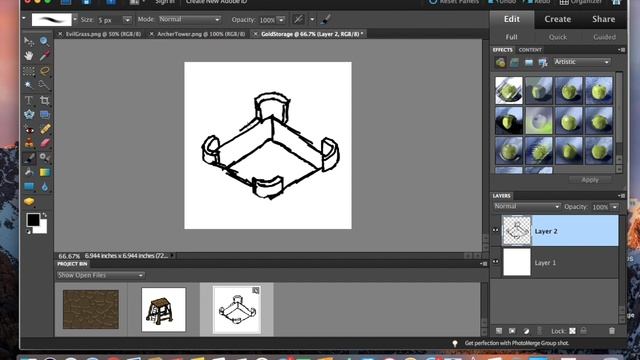The height and width of the screenshot is (360, 640).
Task: Open Show Open Files dropdown
Action: click(x=100, y=276)
